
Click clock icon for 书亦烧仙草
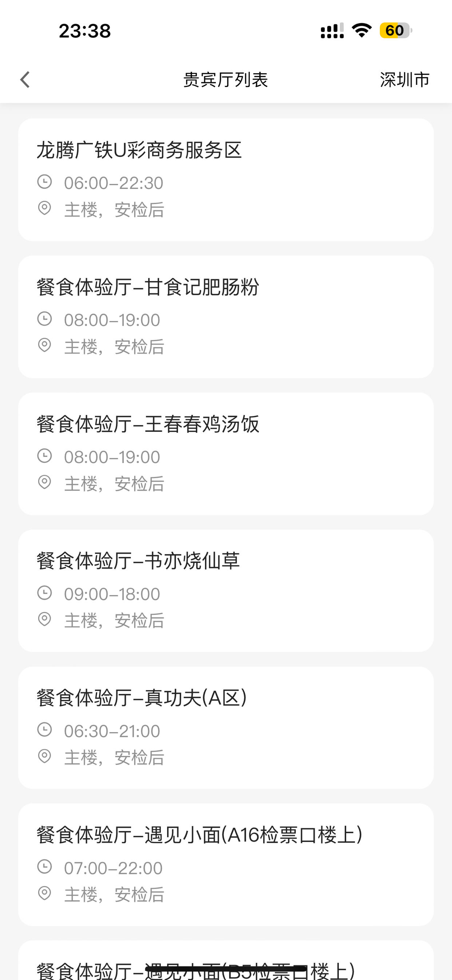pyautogui.click(x=44, y=593)
